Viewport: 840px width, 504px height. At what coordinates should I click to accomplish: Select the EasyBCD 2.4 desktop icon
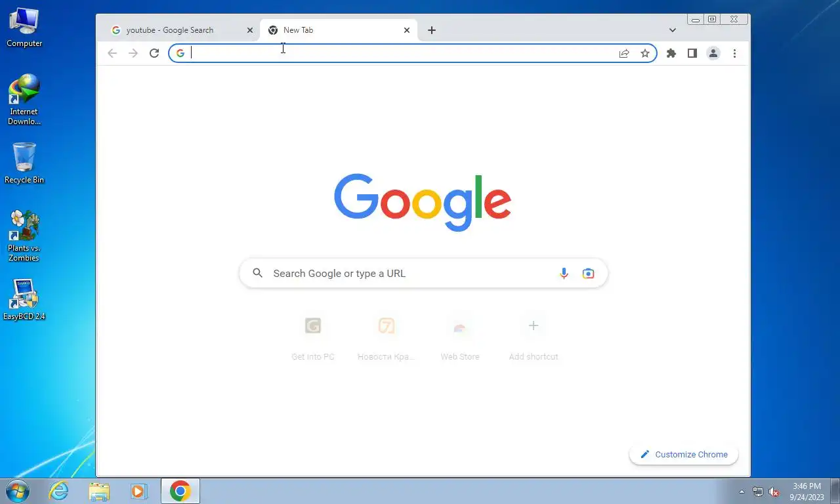24,301
